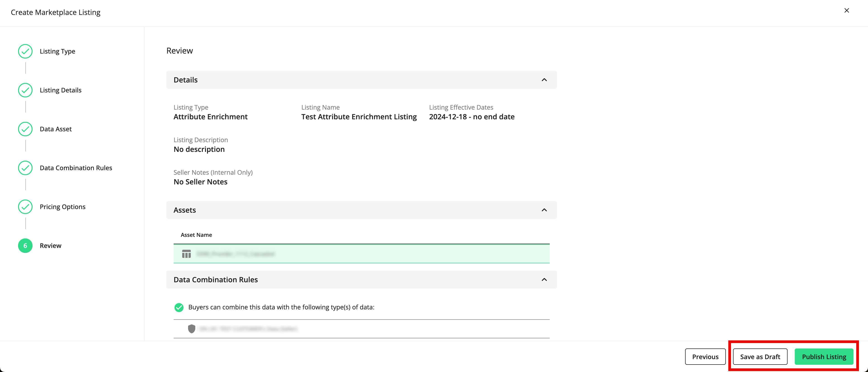Toggle the data combination rule checkbox
868x372 pixels.
click(179, 307)
